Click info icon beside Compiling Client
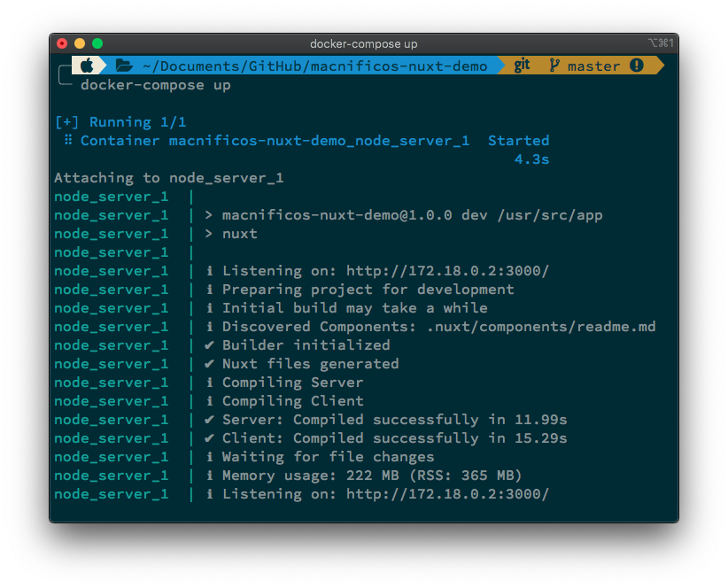This screenshot has width=728, height=588. [210, 401]
